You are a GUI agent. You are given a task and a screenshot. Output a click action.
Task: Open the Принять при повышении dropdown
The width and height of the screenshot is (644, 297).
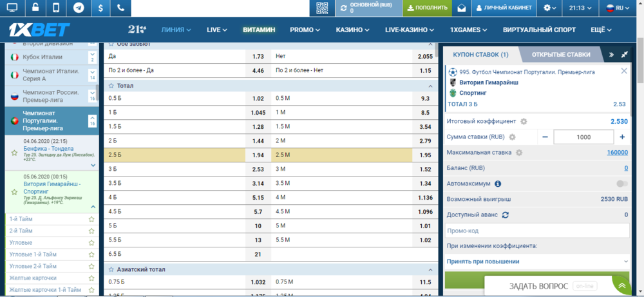pos(537,262)
